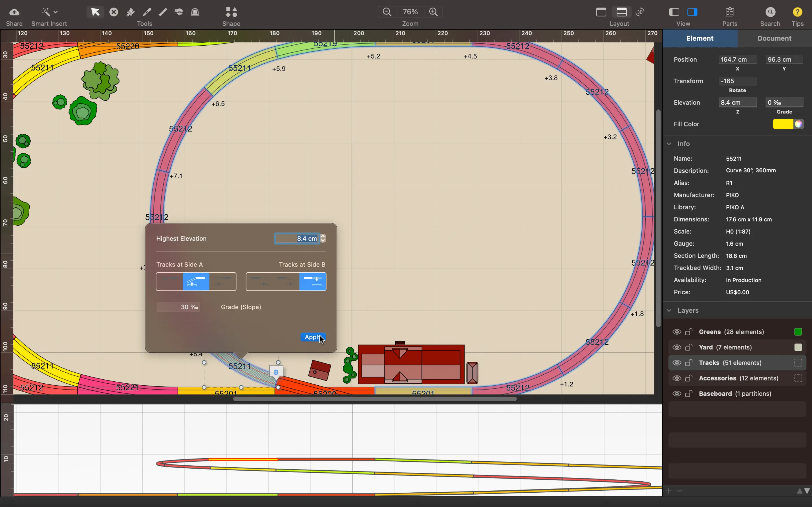Screen dimensions: 812x507
Task: Click the zoom out magnifier
Action: pyautogui.click(x=387, y=12)
